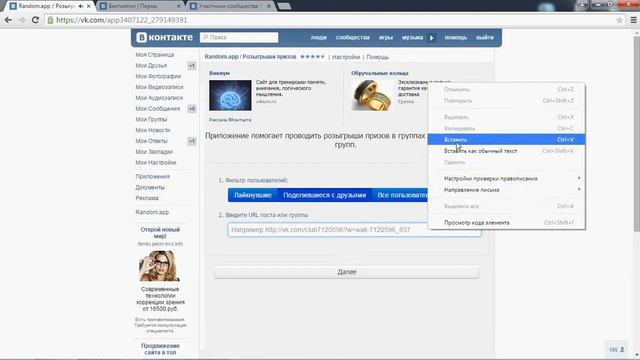The image size is (640, 360).
Task: Focus the VK search field
Action: (239, 37)
